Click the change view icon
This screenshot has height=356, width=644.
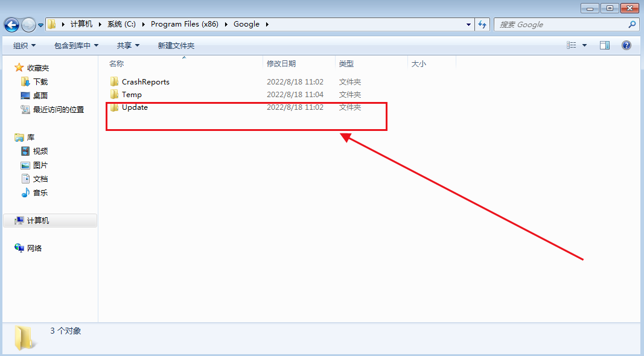point(572,45)
